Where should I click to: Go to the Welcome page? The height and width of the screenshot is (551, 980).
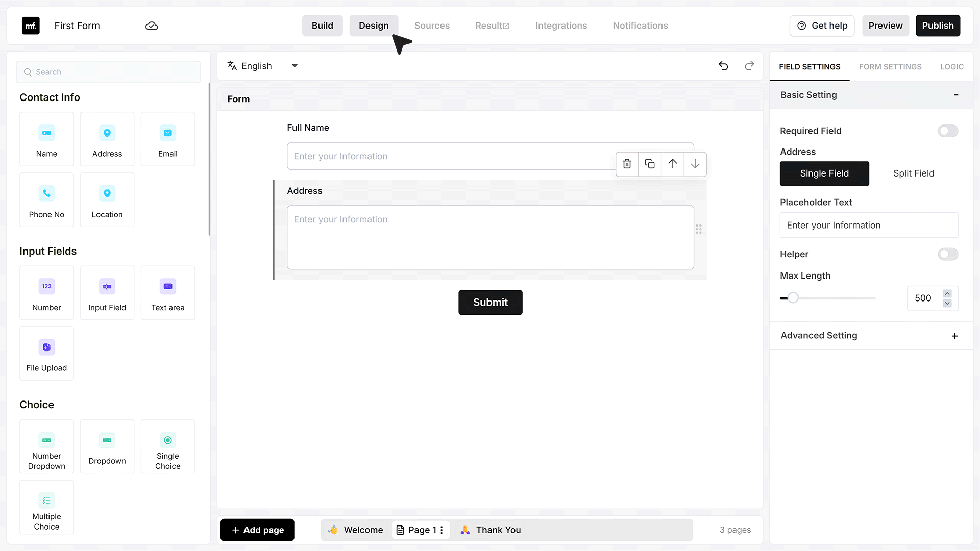[x=356, y=530]
